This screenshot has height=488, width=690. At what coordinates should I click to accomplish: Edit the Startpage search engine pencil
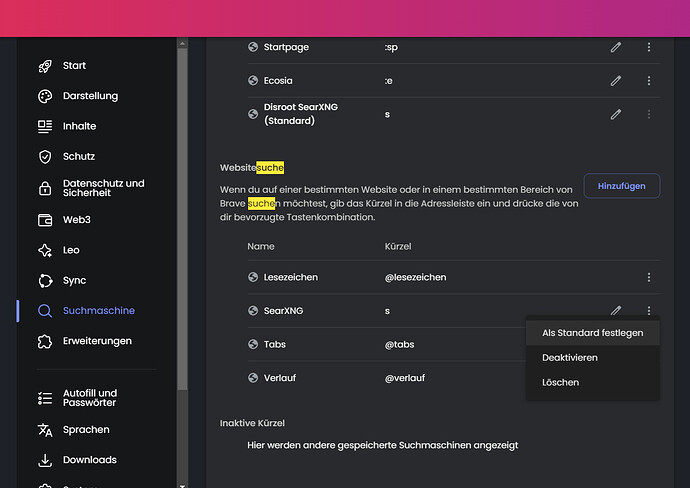[616, 47]
